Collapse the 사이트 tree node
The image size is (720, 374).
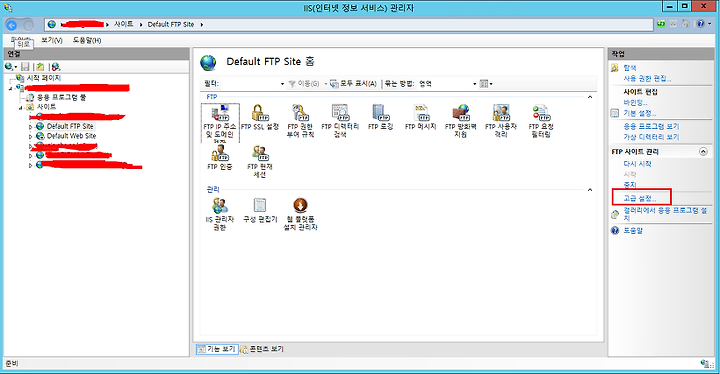[x=21, y=108]
